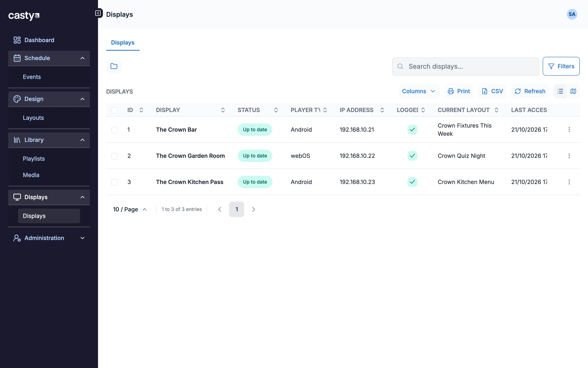Viewport: 588px width, 368px height.
Task: Go to next page arrow
Action: click(x=253, y=209)
